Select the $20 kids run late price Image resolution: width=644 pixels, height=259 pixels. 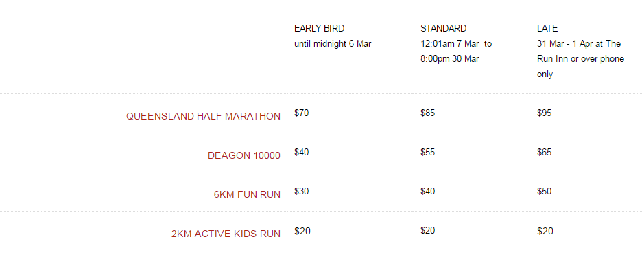pos(545,231)
